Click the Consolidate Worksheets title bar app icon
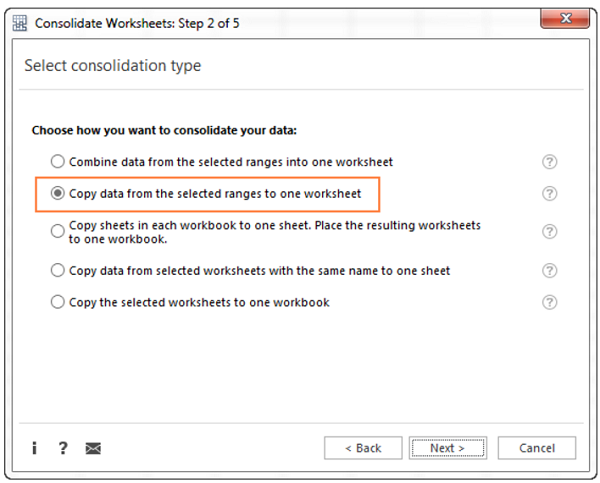The height and width of the screenshot is (483, 600). click(19, 20)
